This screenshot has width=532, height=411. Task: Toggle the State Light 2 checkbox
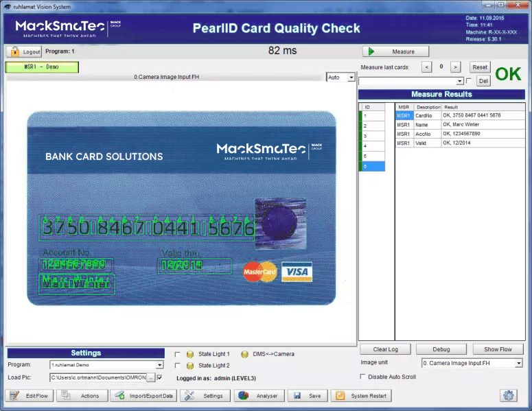177,366
